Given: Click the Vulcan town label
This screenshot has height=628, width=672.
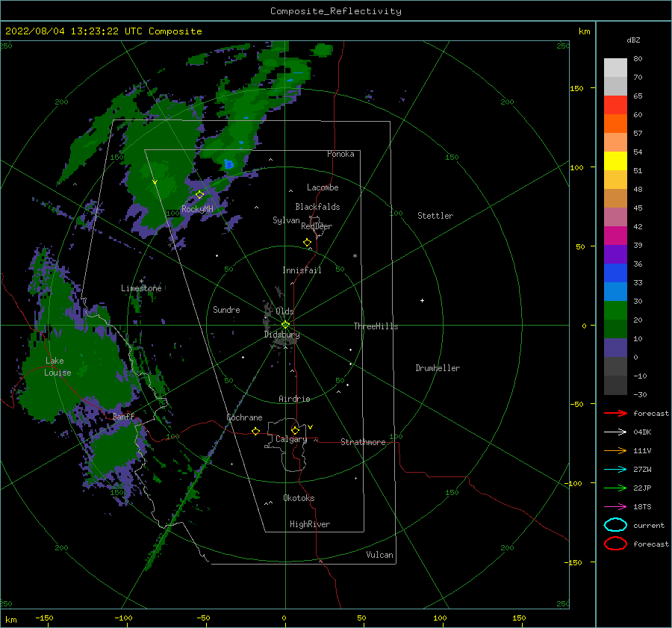Looking at the screenshot, I should coord(380,555).
